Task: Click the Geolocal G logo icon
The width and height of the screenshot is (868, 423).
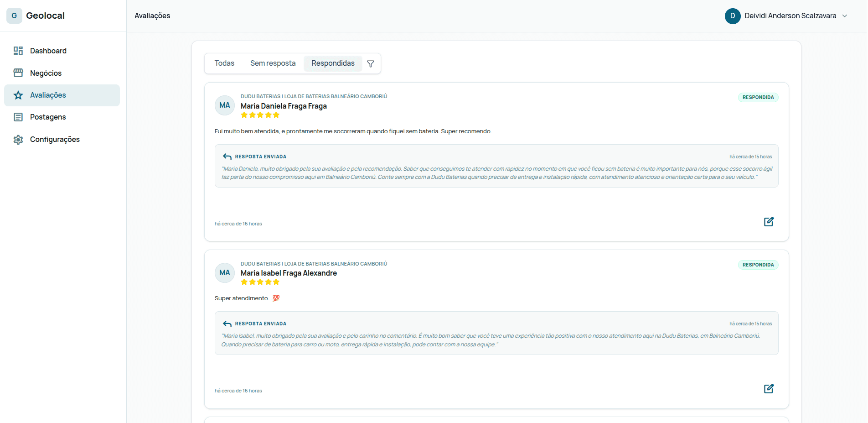Action: pyautogui.click(x=14, y=16)
